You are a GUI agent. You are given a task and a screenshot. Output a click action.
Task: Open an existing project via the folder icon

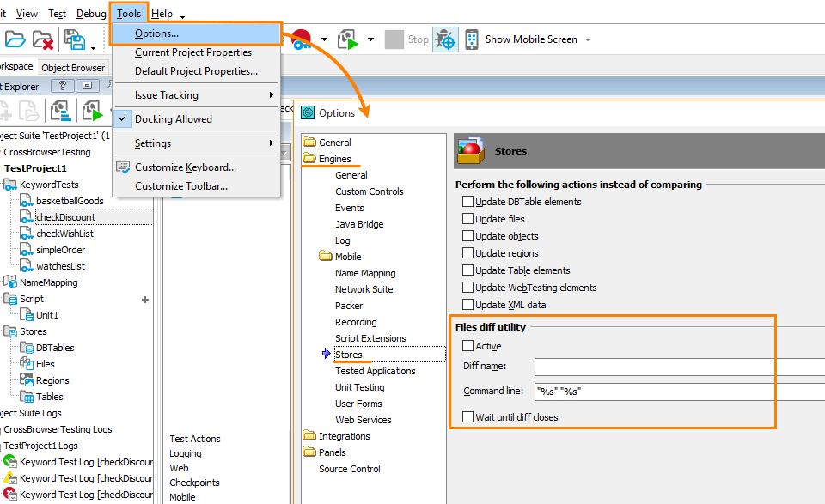click(x=16, y=39)
